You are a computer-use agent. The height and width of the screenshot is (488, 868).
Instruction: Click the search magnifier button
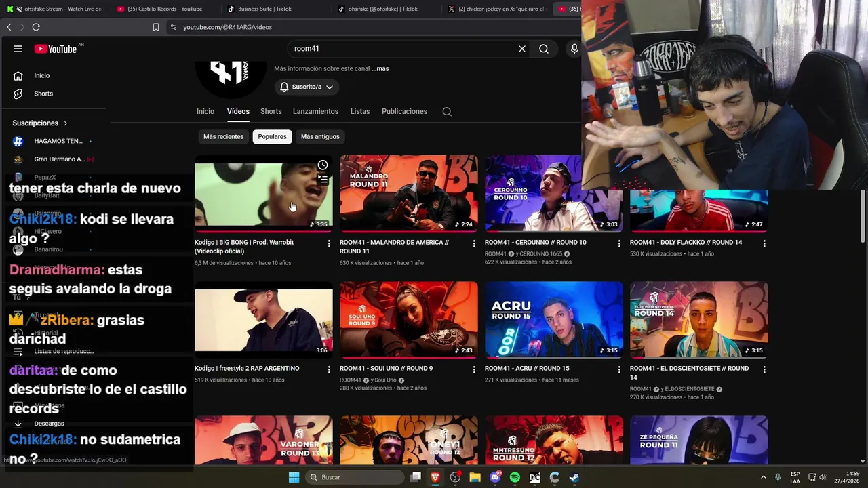point(544,49)
